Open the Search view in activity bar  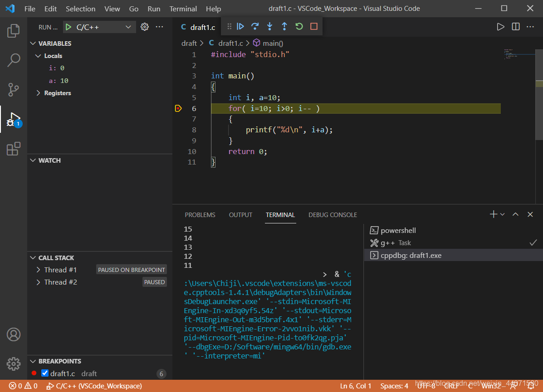(14, 60)
